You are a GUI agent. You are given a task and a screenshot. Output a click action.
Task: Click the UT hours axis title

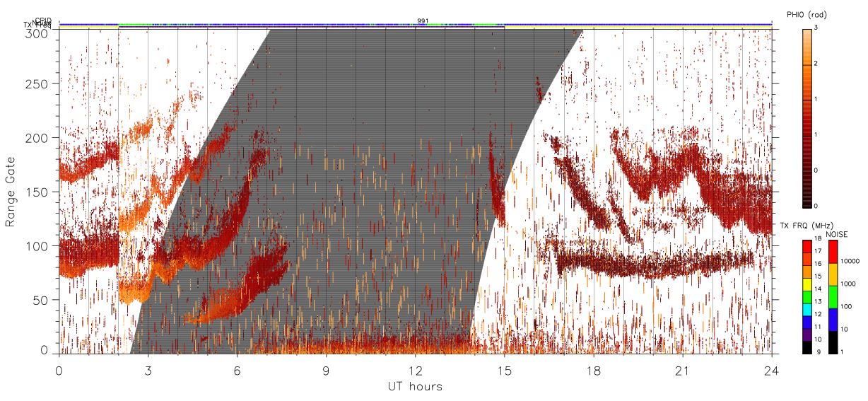click(x=415, y=386)
